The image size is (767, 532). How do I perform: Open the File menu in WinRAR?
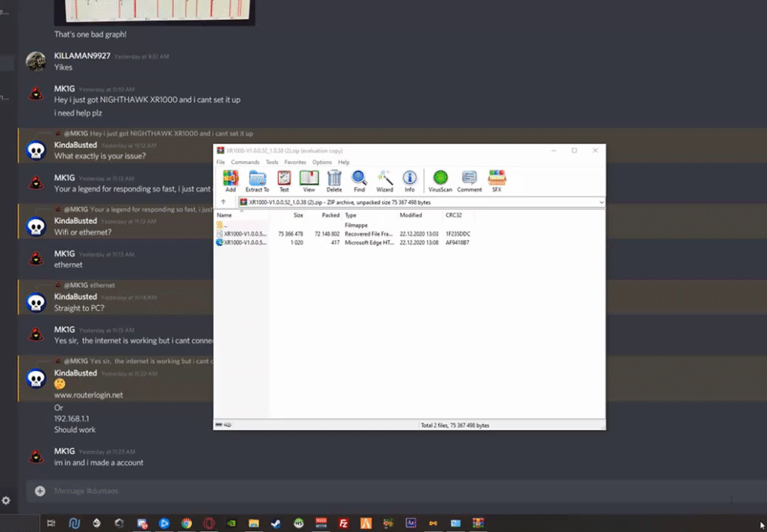tap(221, 163)
